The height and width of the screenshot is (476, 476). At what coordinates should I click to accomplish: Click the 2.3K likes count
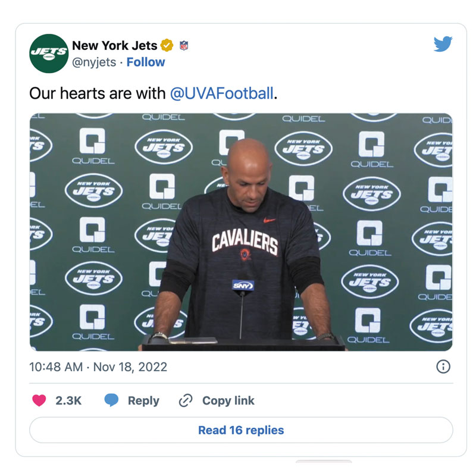point(68,400)
